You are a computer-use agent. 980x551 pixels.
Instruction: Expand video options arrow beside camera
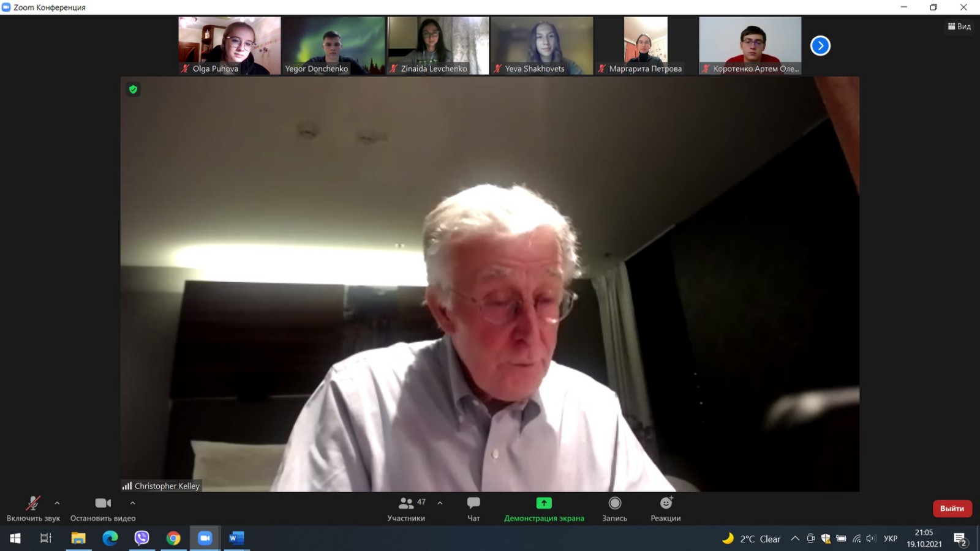[132, 503]
